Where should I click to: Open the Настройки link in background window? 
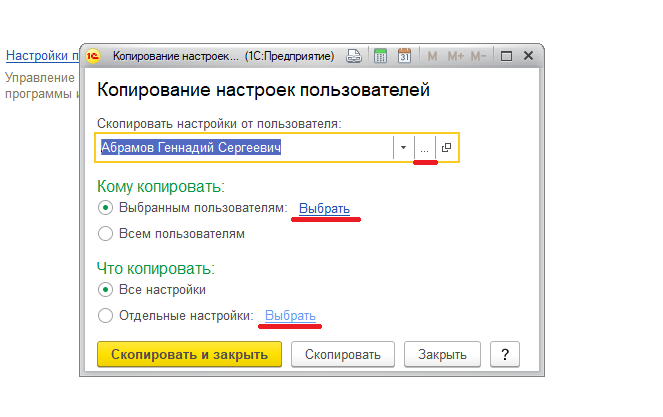tap(42, 55)
